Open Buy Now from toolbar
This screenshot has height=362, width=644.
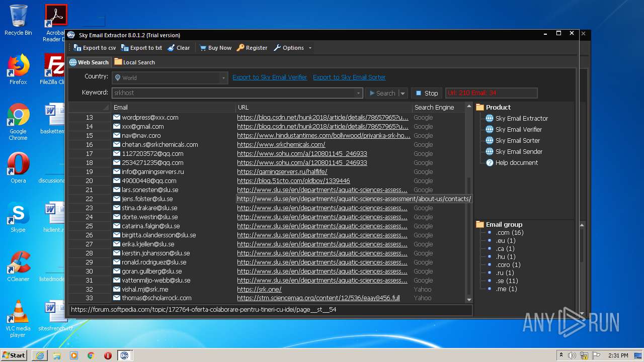tap(215, 48)
